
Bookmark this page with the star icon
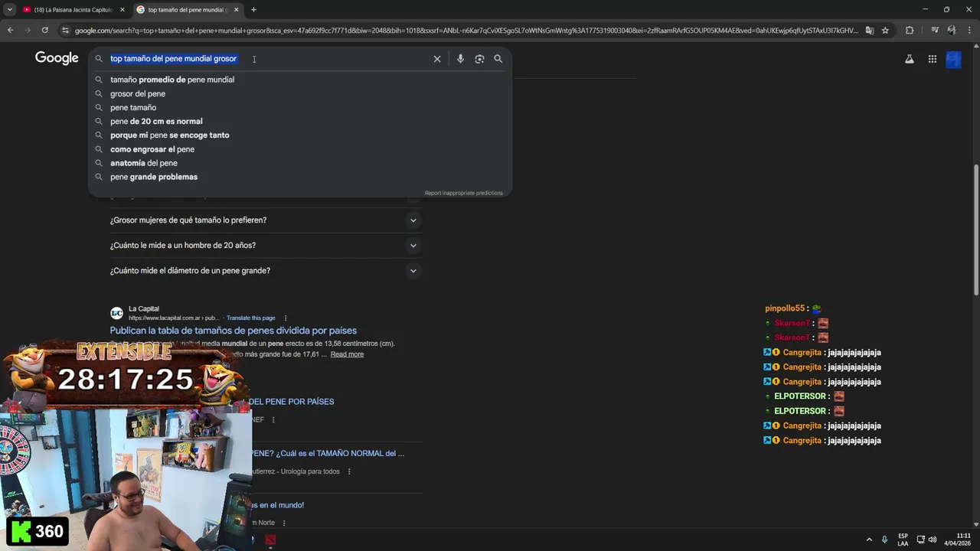tap(885, 31)
